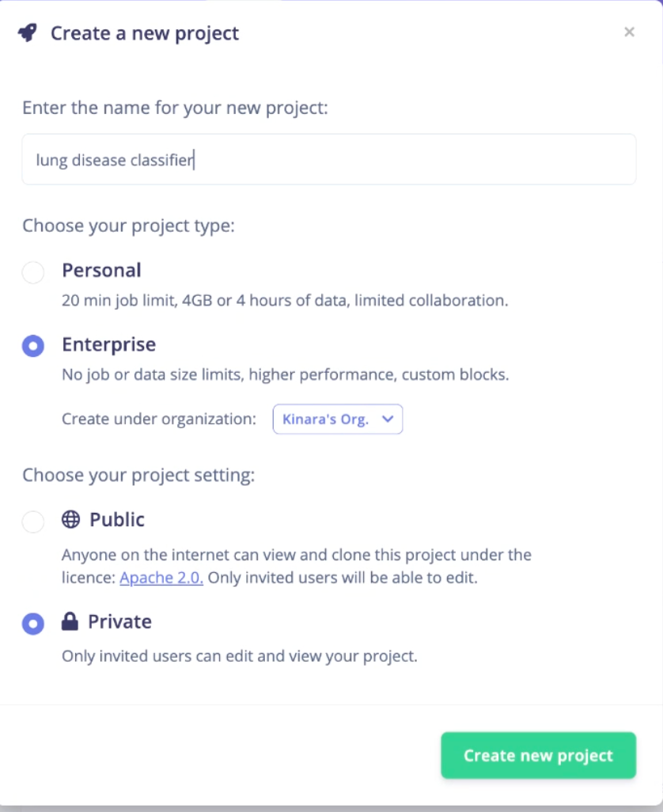This screenshot has width=663, height=812.
Task: Select the Personal project type radio button
Action: (x=33, y=272)
